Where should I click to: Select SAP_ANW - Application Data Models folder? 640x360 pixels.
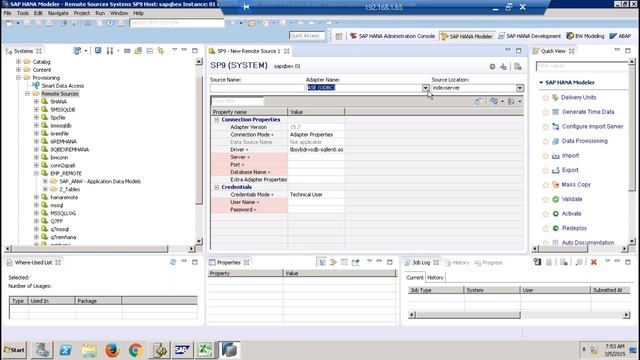click(x=100, y=181)
